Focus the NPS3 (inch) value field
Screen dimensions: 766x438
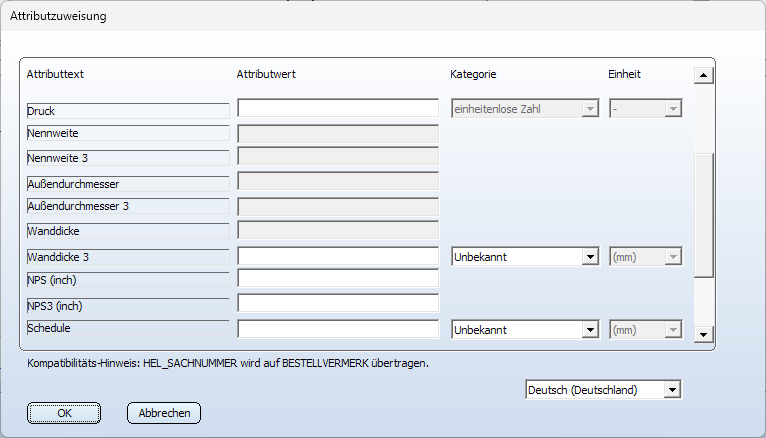[x=338, y=303]
